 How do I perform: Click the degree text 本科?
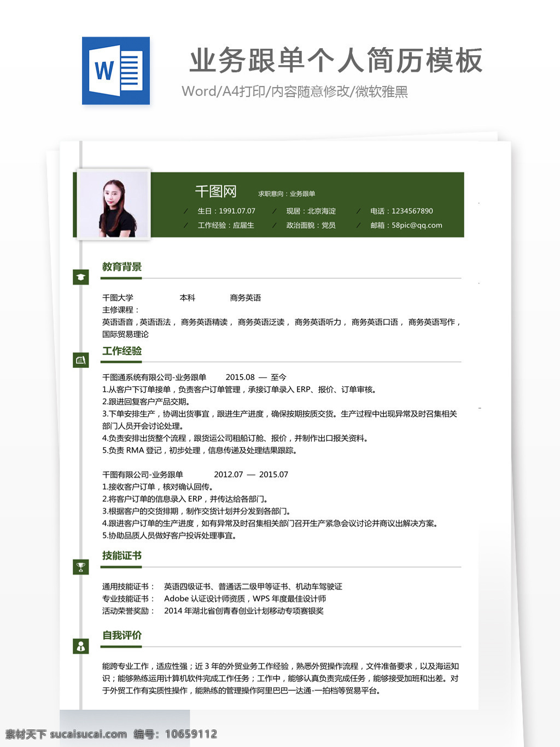pos(187,298)
